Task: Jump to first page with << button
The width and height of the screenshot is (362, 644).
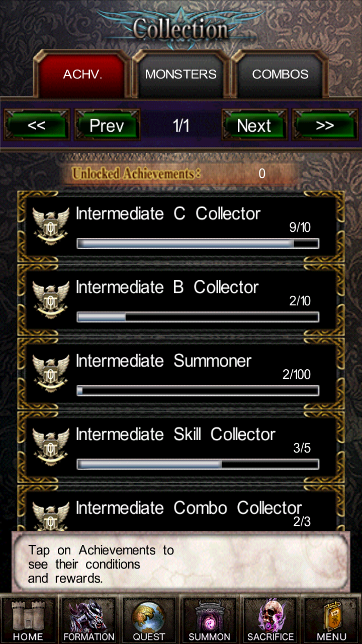Action: click(x=37, y=125)
